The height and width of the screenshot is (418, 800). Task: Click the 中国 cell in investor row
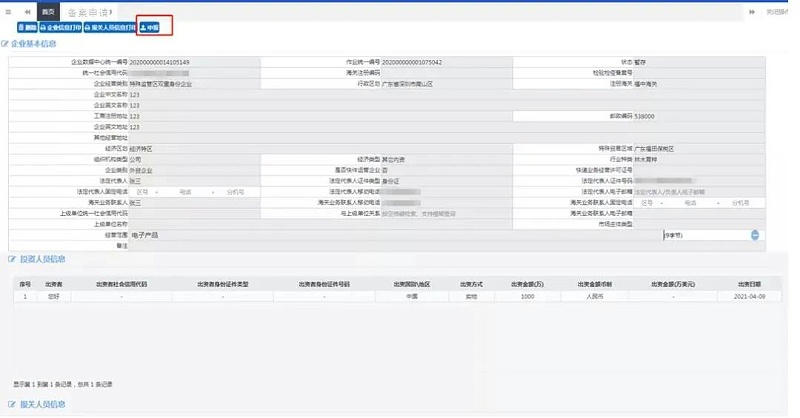[x=412, y=297]
